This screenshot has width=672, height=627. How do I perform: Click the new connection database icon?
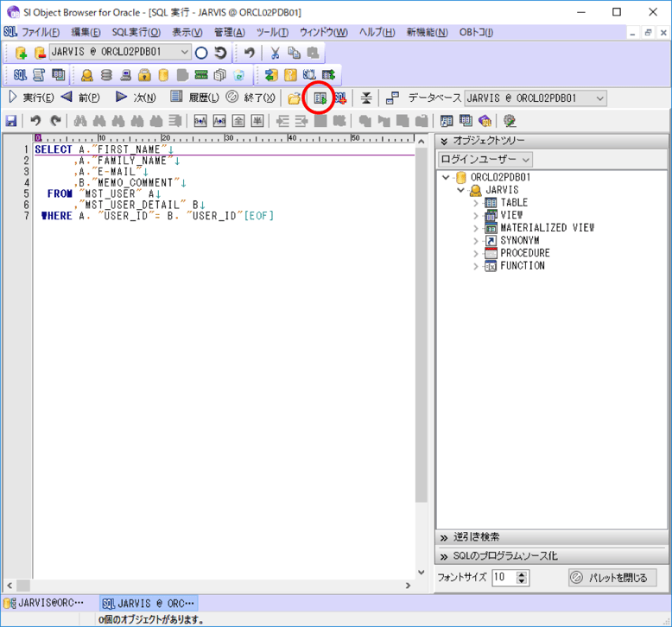(x=21, y=53)
